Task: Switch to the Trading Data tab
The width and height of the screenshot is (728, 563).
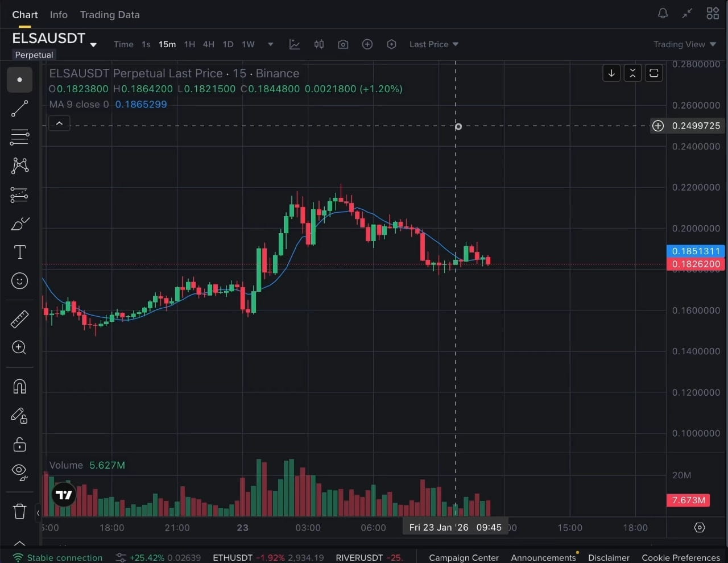Action: [x=110, y=15]
